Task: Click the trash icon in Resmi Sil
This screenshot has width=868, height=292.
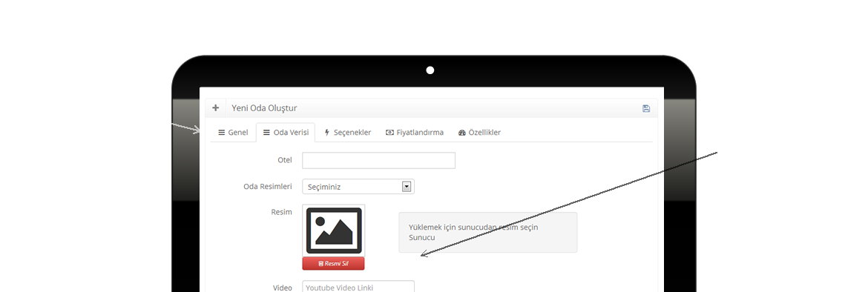Action: (x=320, y=263)
